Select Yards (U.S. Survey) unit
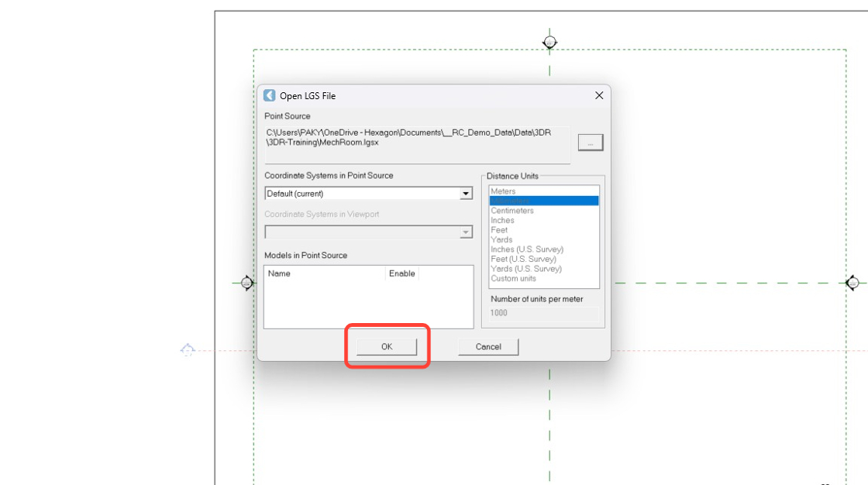868x485 pixels. [x=543, y=269]
